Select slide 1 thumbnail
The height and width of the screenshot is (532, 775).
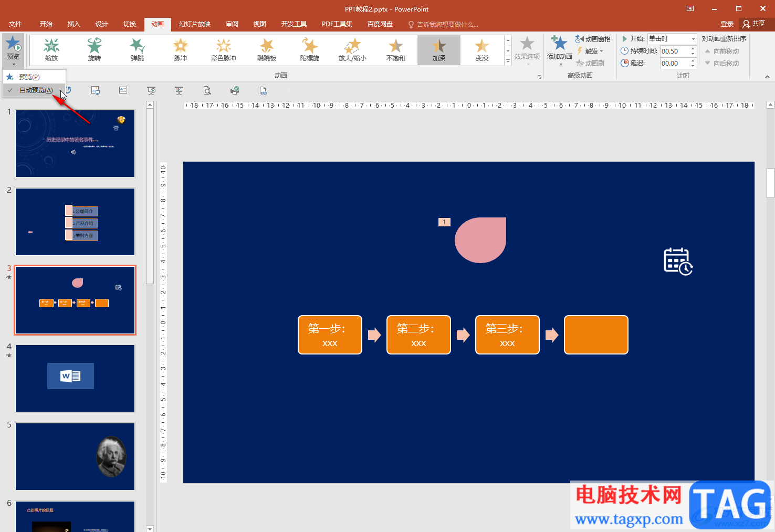click(x=75, y=143)
